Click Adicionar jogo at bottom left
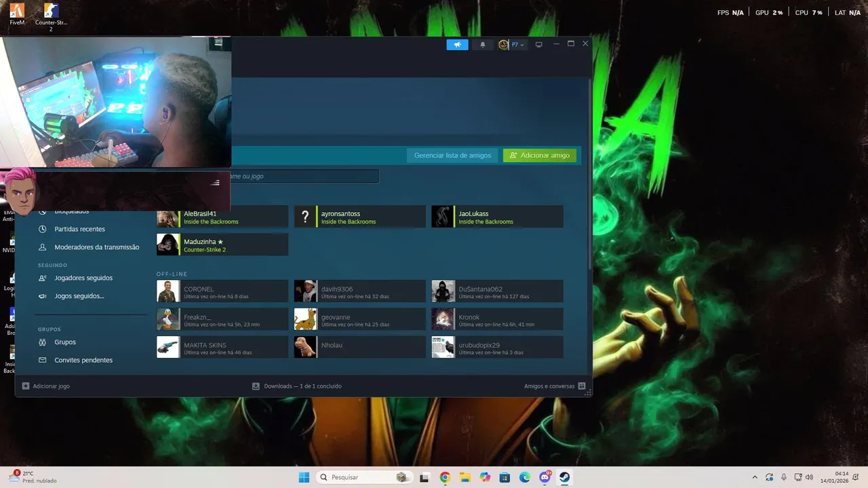The image size is (868, 488). click(x=46, y=386)
